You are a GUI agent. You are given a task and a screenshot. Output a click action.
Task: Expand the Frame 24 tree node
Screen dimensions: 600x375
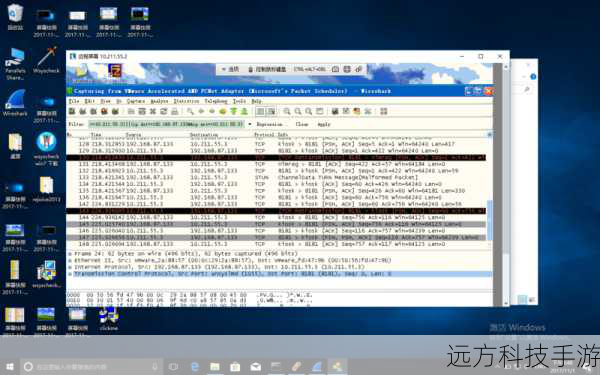[70, 254]
